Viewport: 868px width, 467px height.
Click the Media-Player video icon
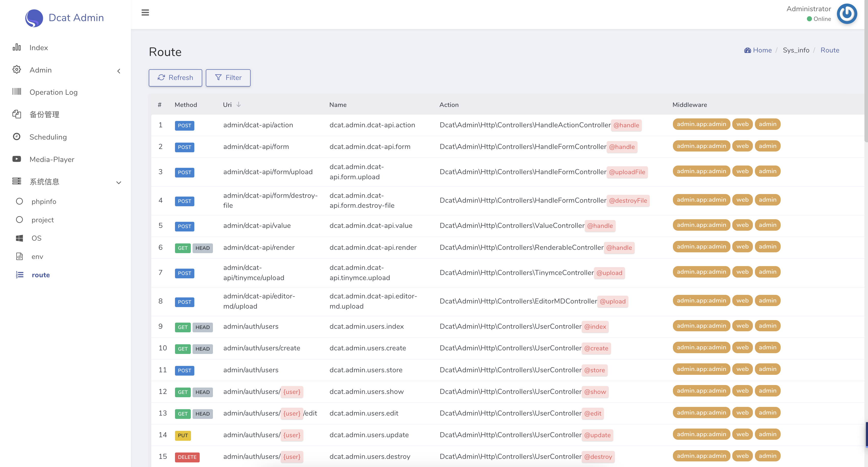pos(17,159)
